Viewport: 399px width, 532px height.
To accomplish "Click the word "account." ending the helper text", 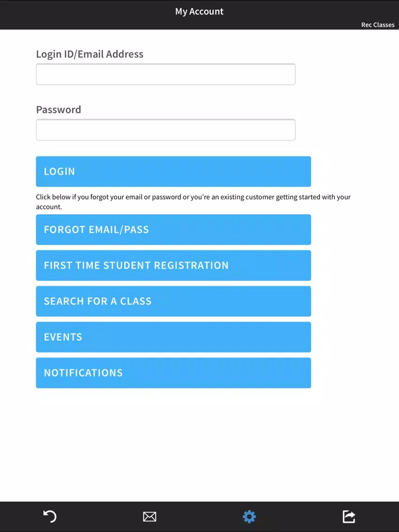I will click(x=49, y=207).
